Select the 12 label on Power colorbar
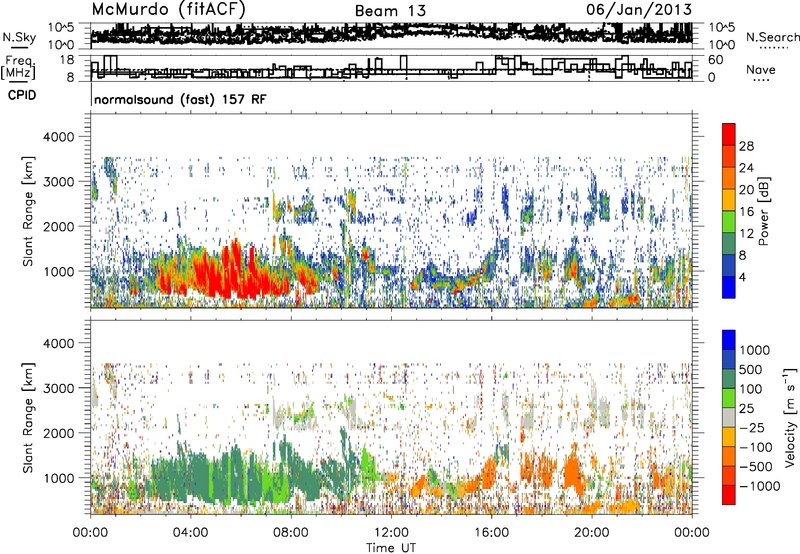 (746, 234)
